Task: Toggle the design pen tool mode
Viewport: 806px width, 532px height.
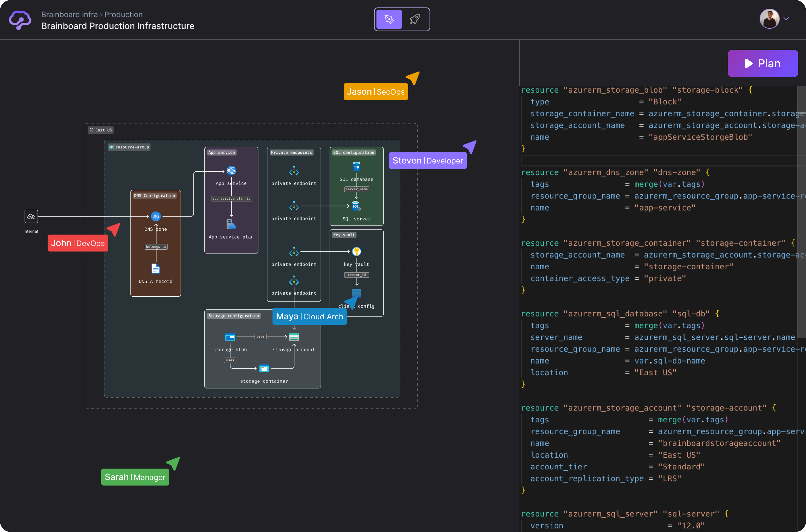Action: 388,19
